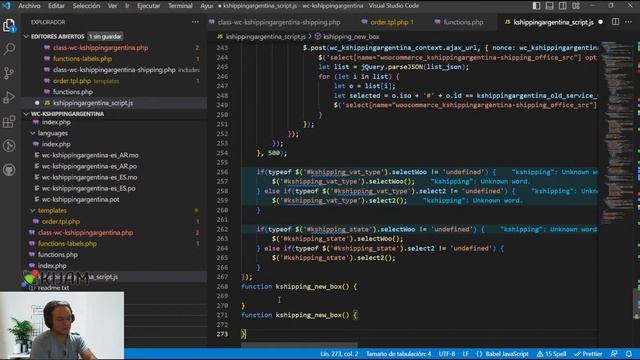Click 15 Spell warning status item
Image resolution: width=640 pixels, height=360 pixels.
click(551, 354)
